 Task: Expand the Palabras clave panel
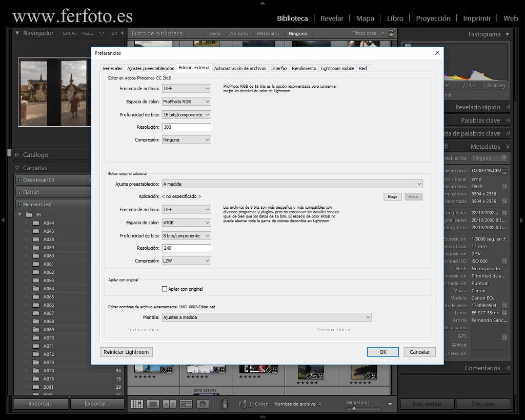508,120
